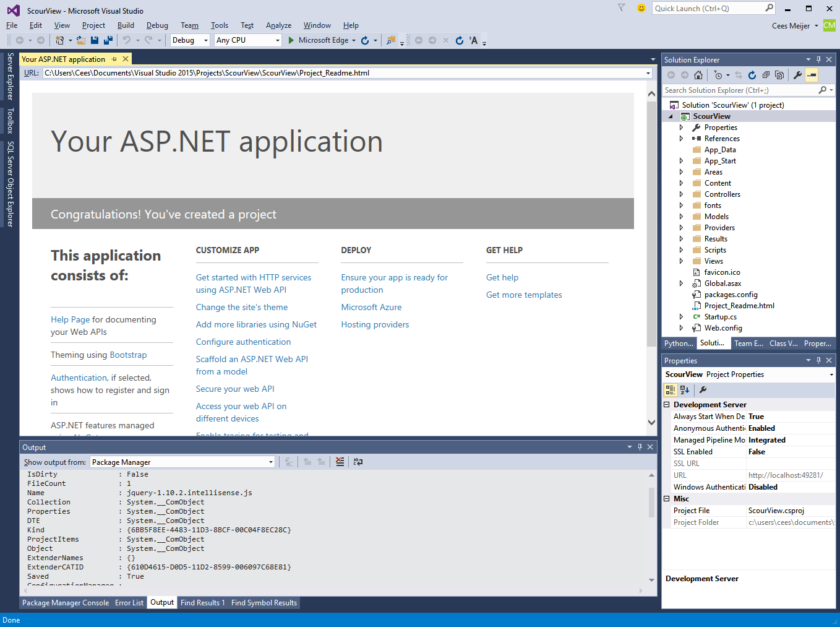Open the Analyze menu

click(278, 25)
